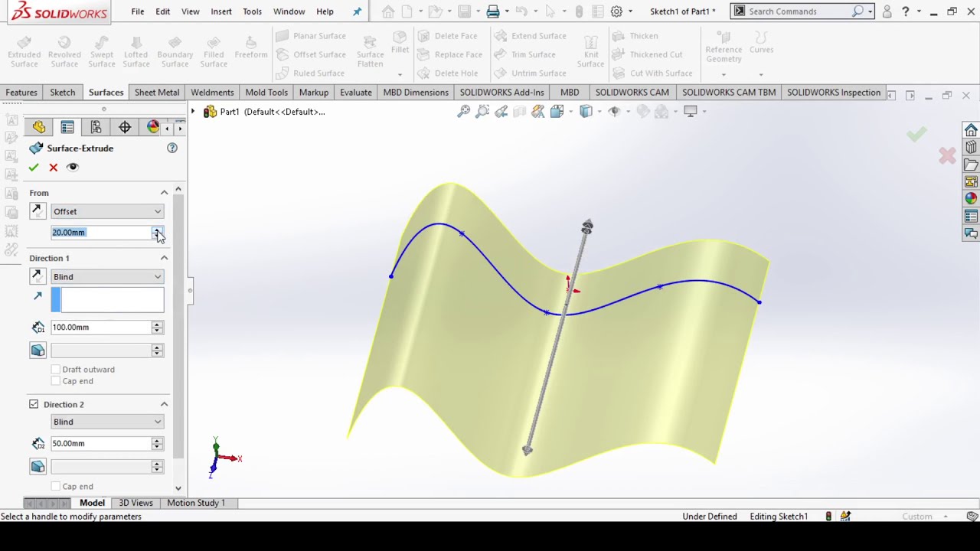Open Direction 1 Blind end condition dropdown
This screenshot has width=980, height=551.
107,276
